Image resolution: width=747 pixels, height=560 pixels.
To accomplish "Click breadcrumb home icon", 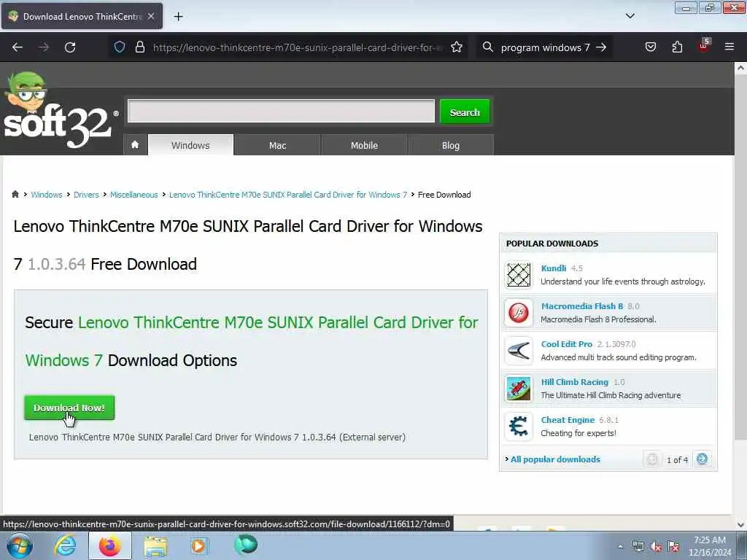I will click(15, 194).
